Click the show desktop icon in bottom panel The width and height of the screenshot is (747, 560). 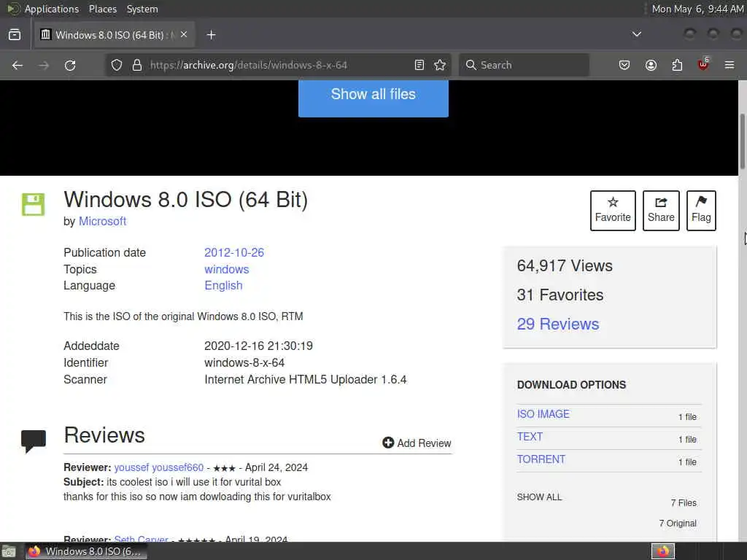pos(9,551)
